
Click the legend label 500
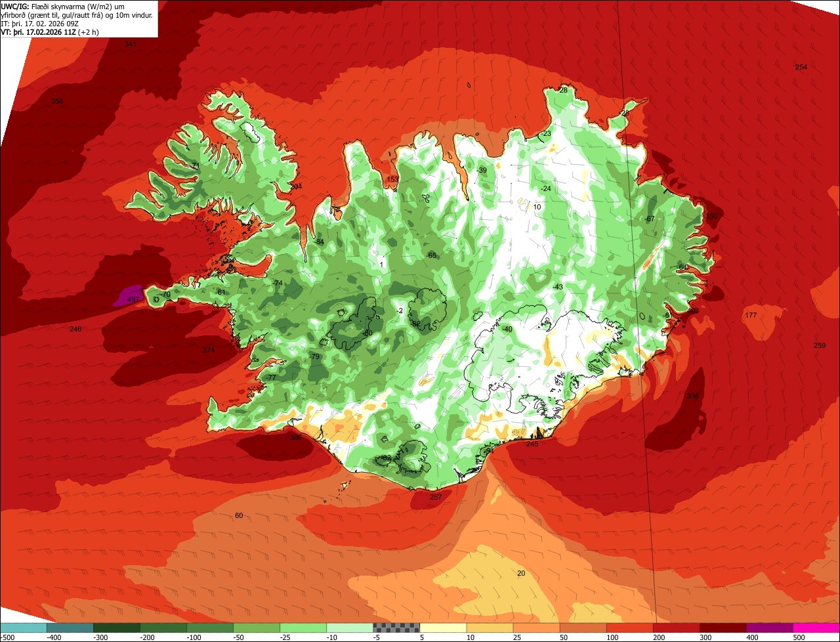799,637
